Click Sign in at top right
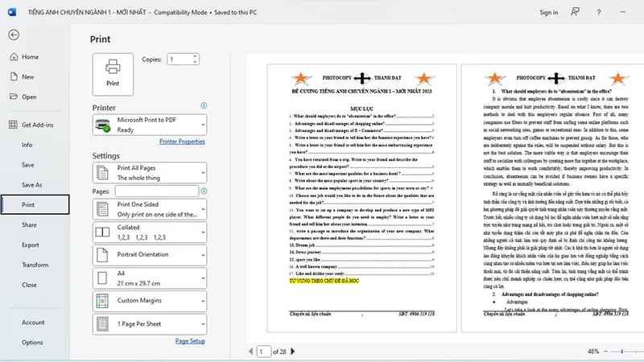The image size is (644, 362). (549, 12)
